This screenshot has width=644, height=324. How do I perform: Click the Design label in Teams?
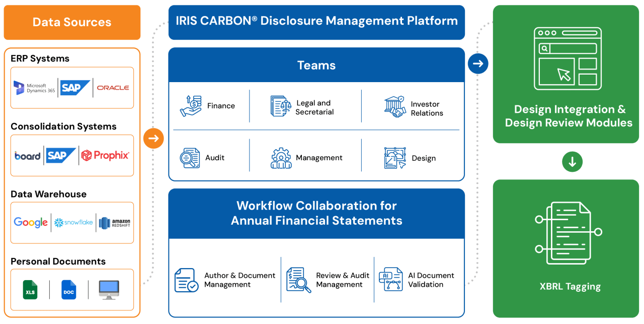[424, 158]
